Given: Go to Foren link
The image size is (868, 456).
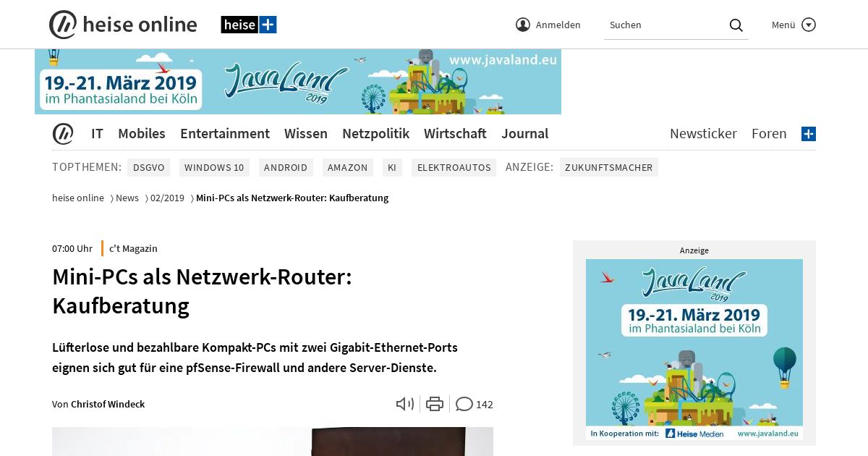Looking at the screenshot, I should click(x=769, y=133).
